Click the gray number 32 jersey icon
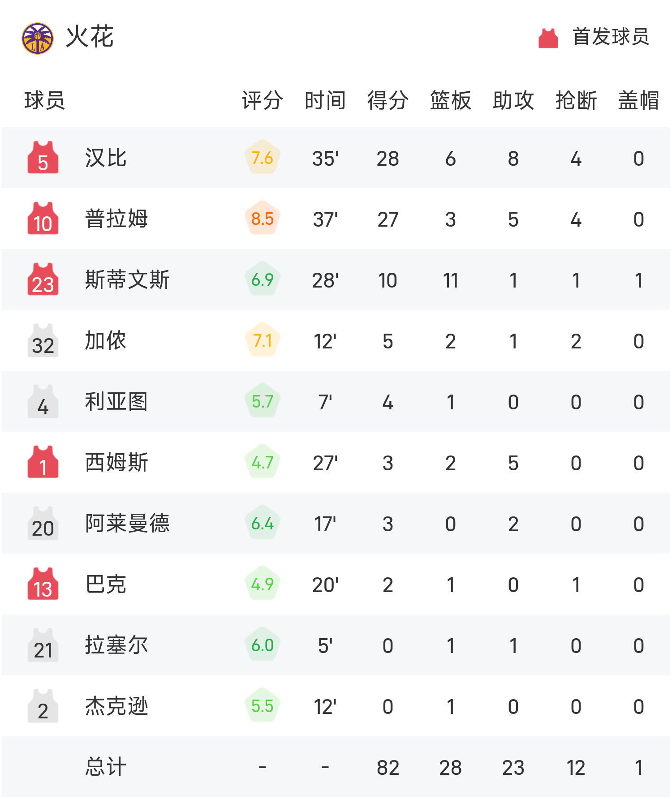Image resolution: width=672 pixels, height=799 pixels. pyautogui.click(x=43, y=341)
